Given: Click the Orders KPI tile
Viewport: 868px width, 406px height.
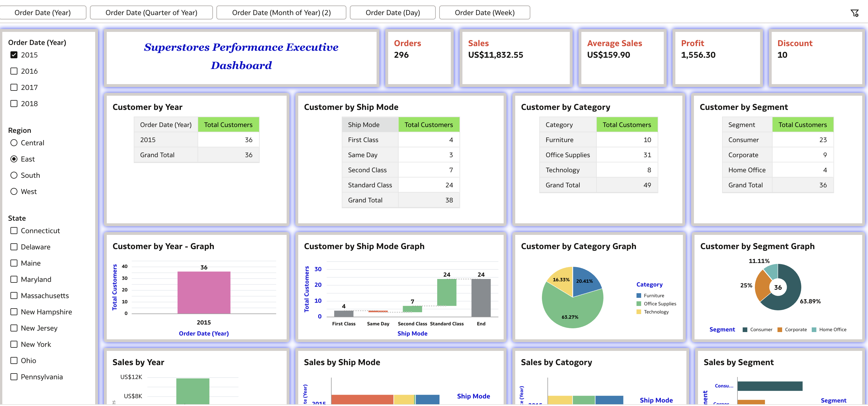Looking at the screenshot, I should (419, 57).
